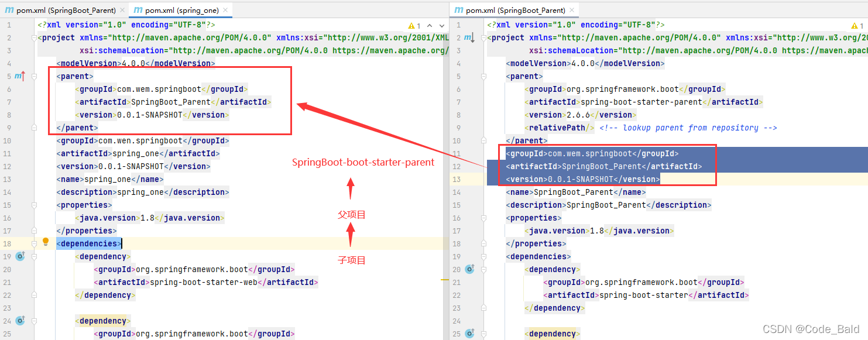The image size is (868, 340).
Task: Collapse the project element on left line 2
Action: 34,37
